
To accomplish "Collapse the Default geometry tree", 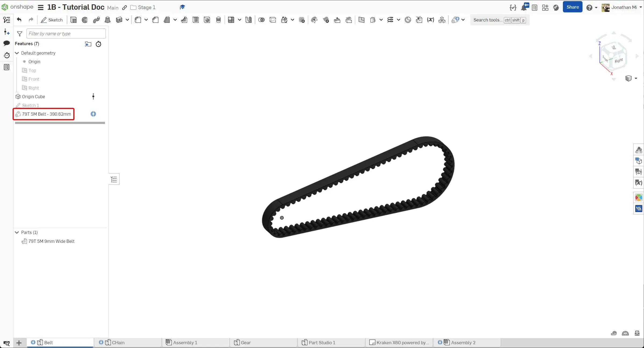I will 17,53.
